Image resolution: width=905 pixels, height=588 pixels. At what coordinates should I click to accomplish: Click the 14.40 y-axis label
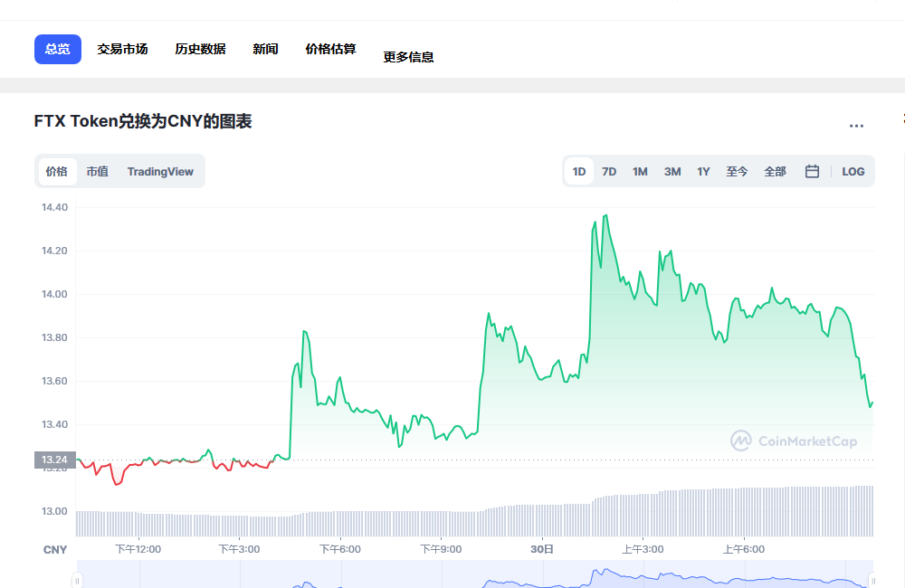(54, 207)
